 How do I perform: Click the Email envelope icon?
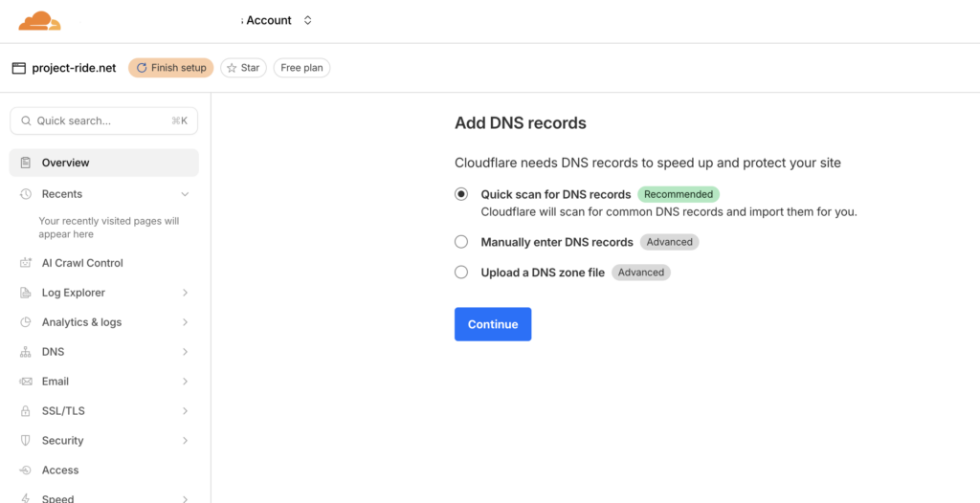[25, 382]
